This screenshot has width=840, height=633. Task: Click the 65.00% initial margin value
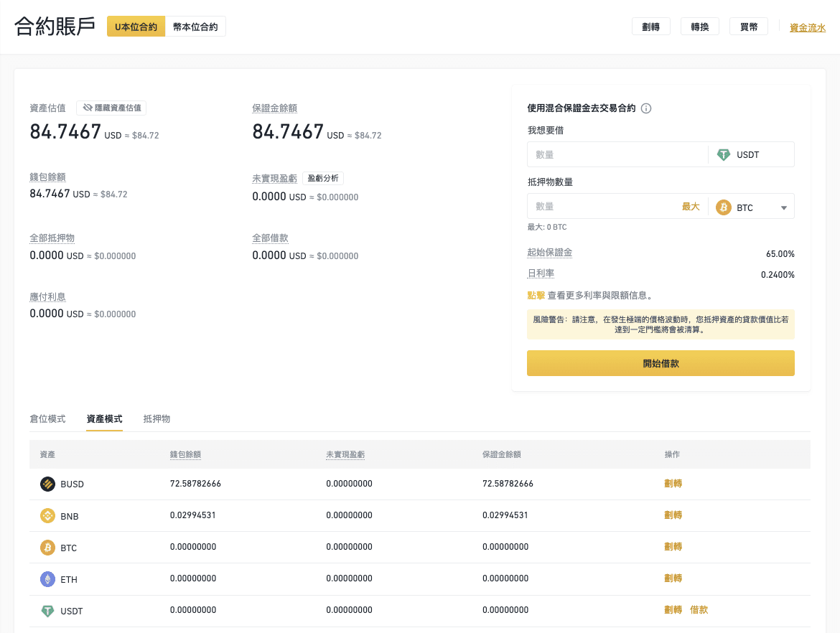pyautogui.click(x=780, y=254)
